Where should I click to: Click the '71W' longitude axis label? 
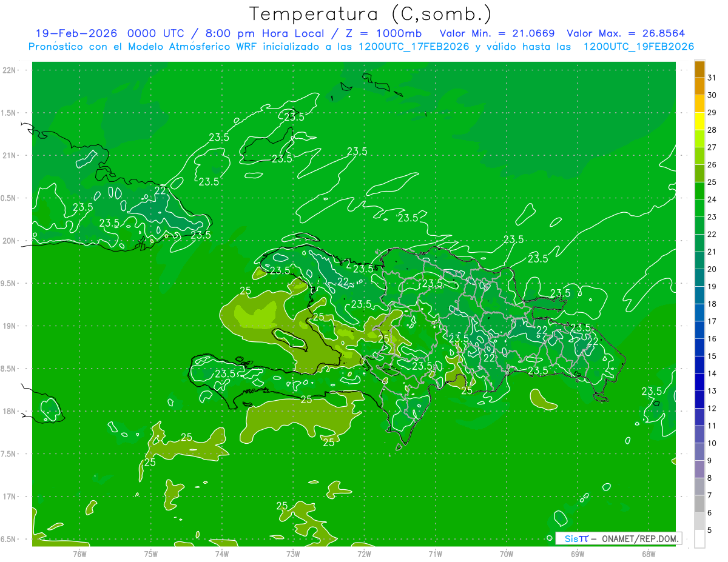435,554
